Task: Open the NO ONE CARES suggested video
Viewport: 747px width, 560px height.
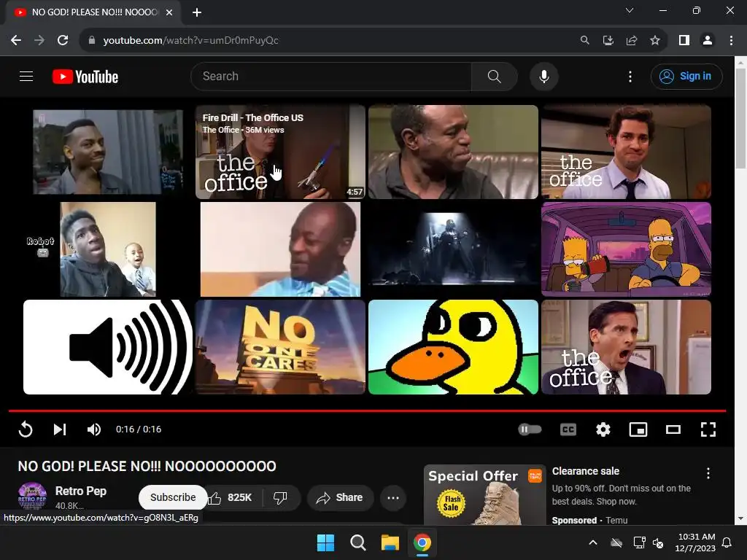Action: pyautogui.click(x=280, y=347)
